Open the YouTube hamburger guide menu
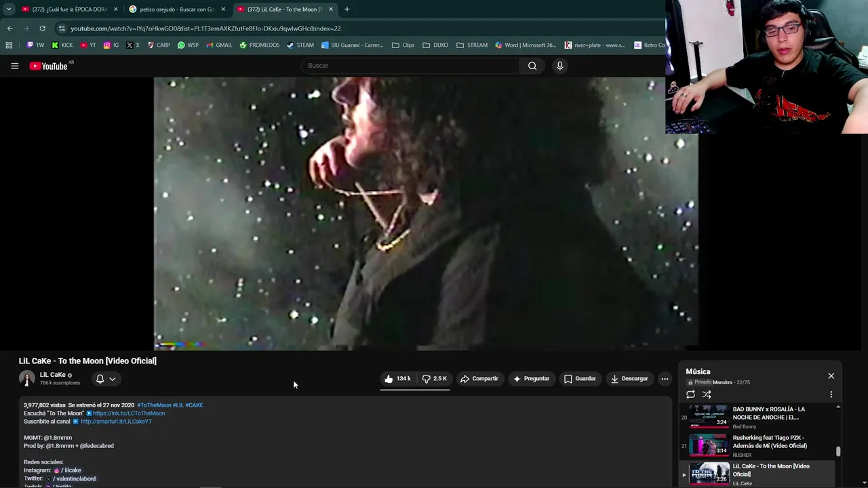This screenshot has height=488, width=868. point(14,66)
